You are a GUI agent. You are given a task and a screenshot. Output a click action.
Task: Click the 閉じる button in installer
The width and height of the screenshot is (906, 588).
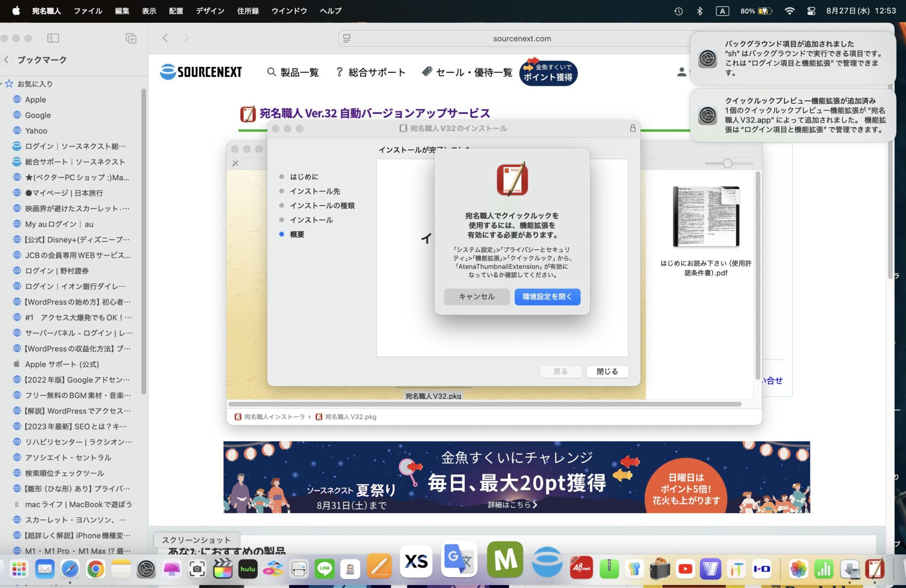[607, 372]
